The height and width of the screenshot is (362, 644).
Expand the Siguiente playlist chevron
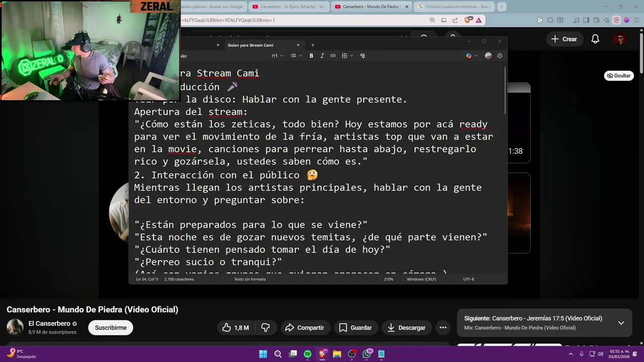pos(621,323)
